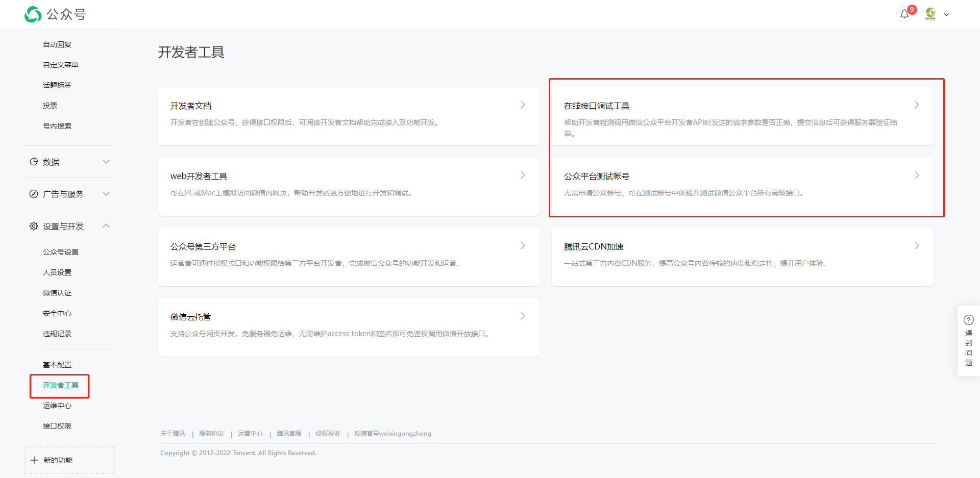Click the red notification count badge

(912, 10)
